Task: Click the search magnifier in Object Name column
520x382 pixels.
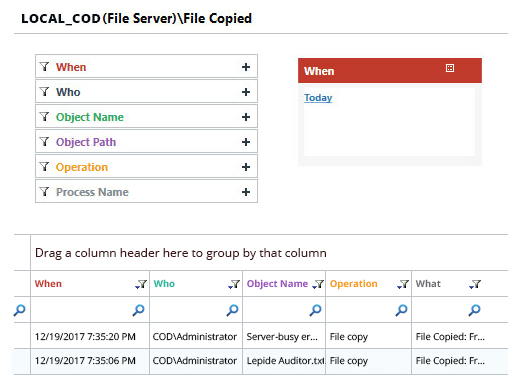Action: click(315, 310)
